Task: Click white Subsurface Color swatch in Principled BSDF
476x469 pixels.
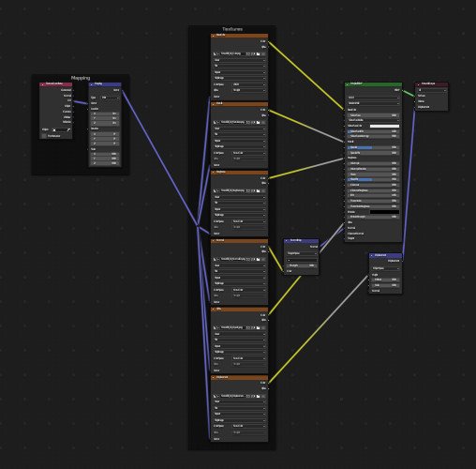Action: 384,126
